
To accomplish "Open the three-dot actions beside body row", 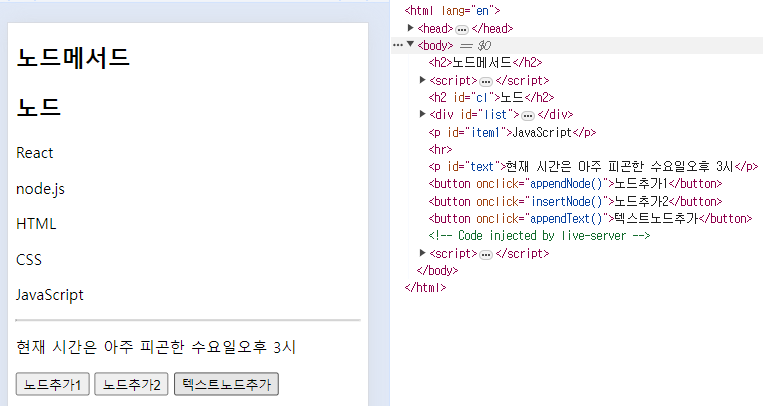I will (398, 45).
